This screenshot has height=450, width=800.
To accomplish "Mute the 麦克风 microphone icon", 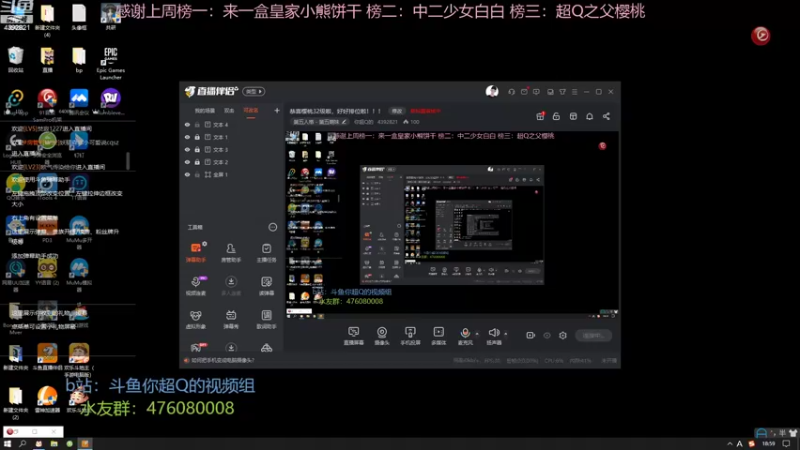I will coord(465,333).
